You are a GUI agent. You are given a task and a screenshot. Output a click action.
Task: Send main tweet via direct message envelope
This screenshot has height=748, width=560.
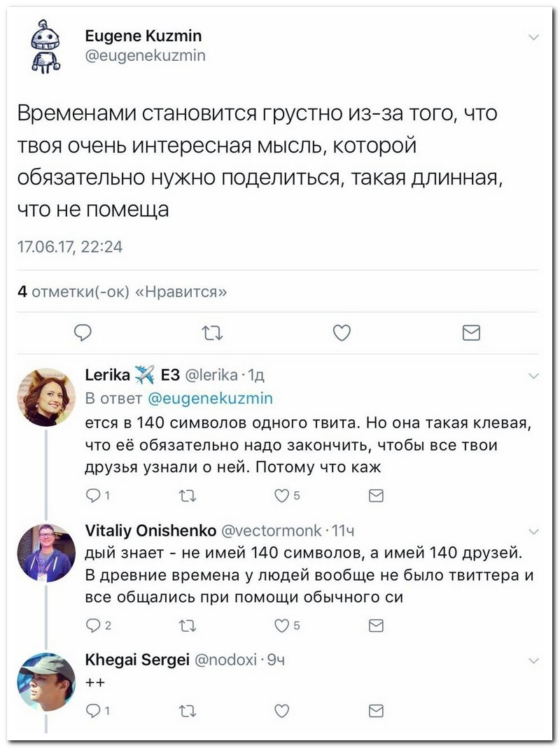(472, 332)
